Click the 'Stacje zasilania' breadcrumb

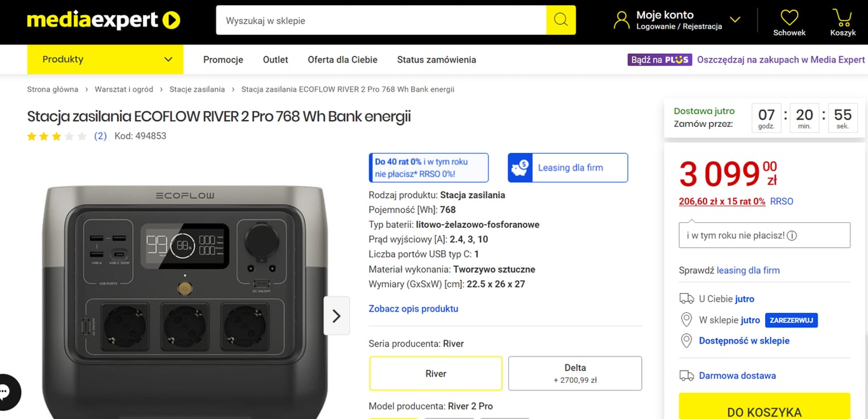tap(197, 90)
